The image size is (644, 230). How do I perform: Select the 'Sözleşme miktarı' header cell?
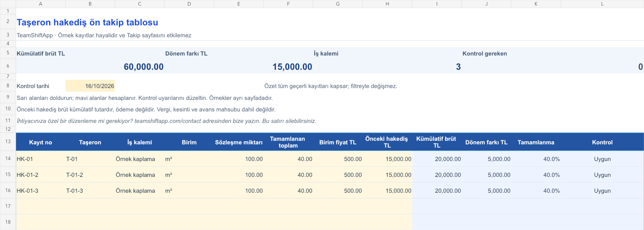click(239, 142)
